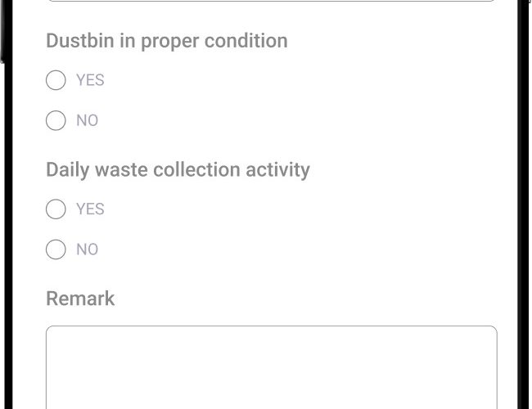Click the 'Daily waste collection activity' heading

(x=178, y=170)
